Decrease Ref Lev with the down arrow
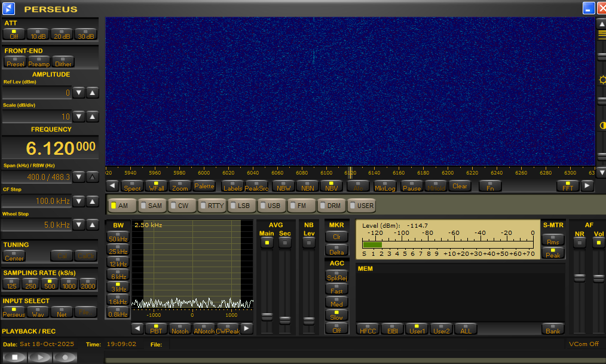Image resolution: width=606 pixels, height=364 pixels. pos(79,93)
